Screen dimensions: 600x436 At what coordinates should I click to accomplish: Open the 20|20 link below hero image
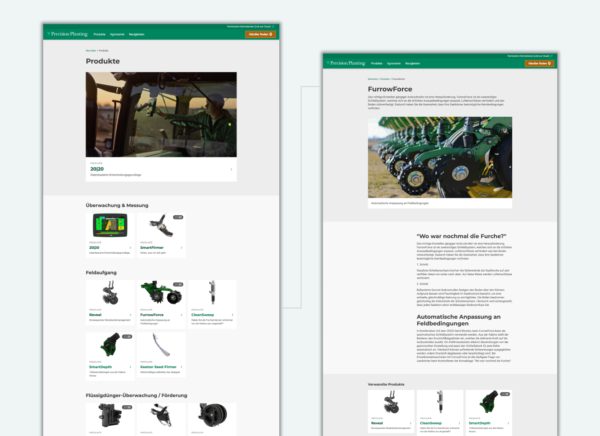point(97,169)
